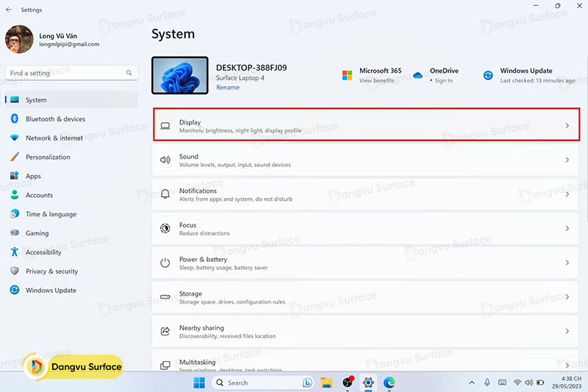Expand the Power & battery chevron
Screen dimensions: 588x392
coord(567,263)
